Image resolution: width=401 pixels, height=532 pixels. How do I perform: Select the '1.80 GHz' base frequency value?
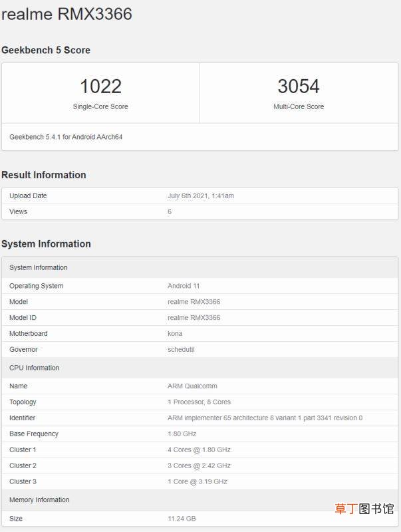click(x=182, y=434)
